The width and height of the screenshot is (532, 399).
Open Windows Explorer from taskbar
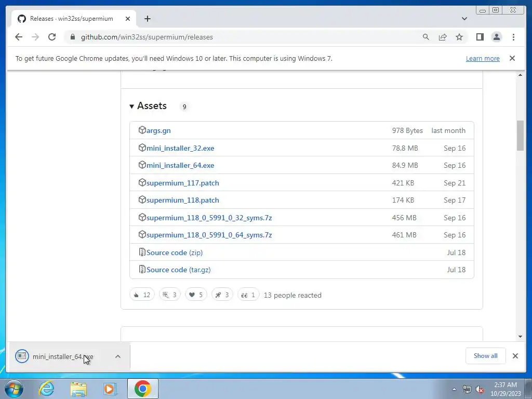(x=78, y=389)
